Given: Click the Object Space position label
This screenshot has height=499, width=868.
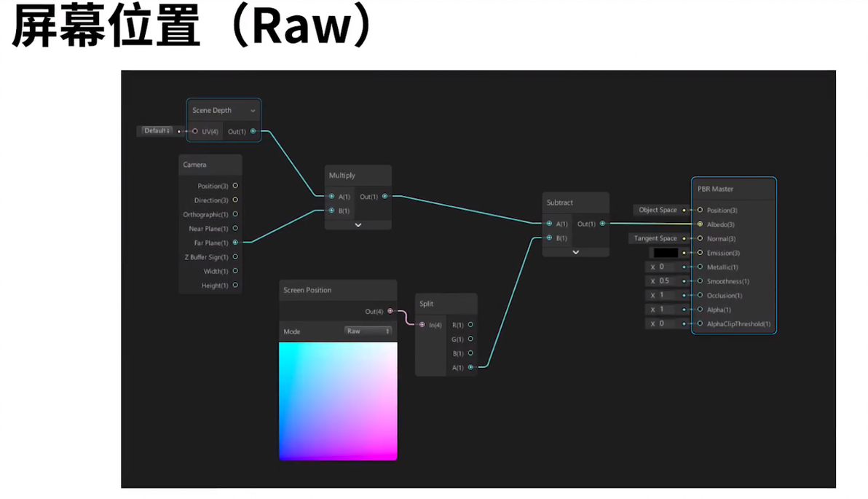Looking at the screenshot, I should point(658,210).
